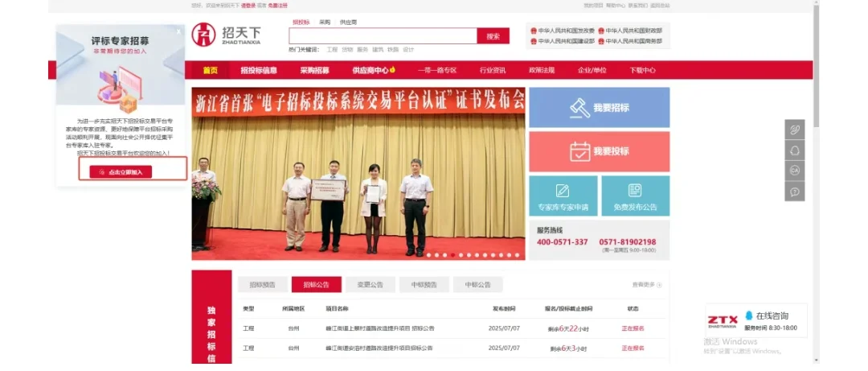The width and height of the screenshot is (868, 371).
Task: Click the hot keyword 服务
Action: click(x=362, y=49)
